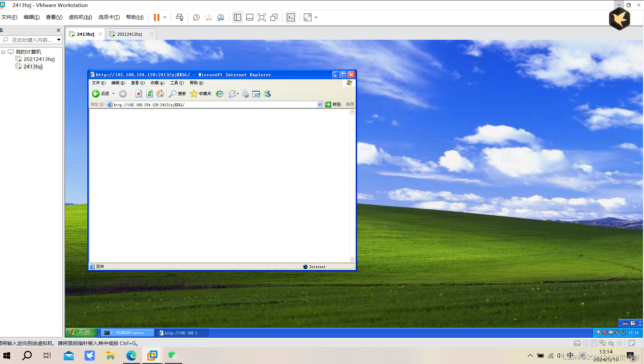Screen dimensions: 644x364
Task: Close the library sidebar panel
Action: pos(58,30)
